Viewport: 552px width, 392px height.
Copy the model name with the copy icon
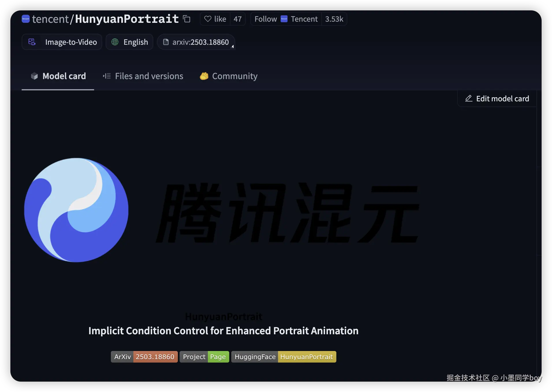coord(187,19)
